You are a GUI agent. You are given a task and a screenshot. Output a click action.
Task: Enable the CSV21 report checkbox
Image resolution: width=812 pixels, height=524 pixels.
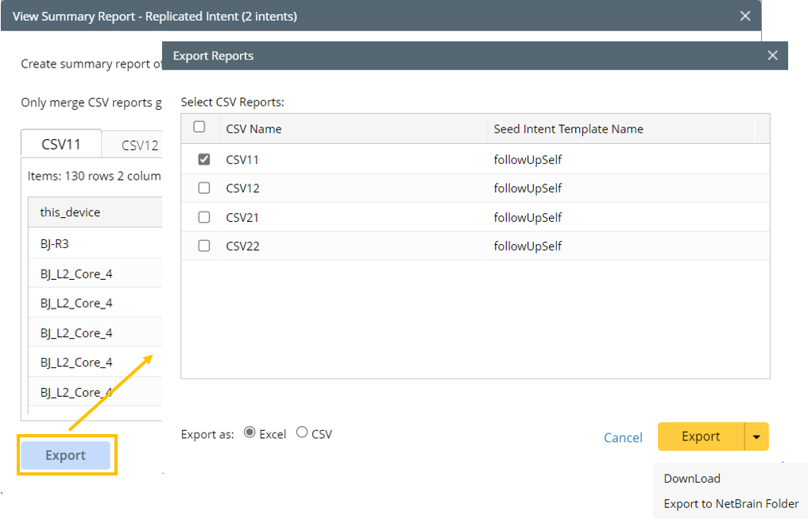(x=204, y=217)
